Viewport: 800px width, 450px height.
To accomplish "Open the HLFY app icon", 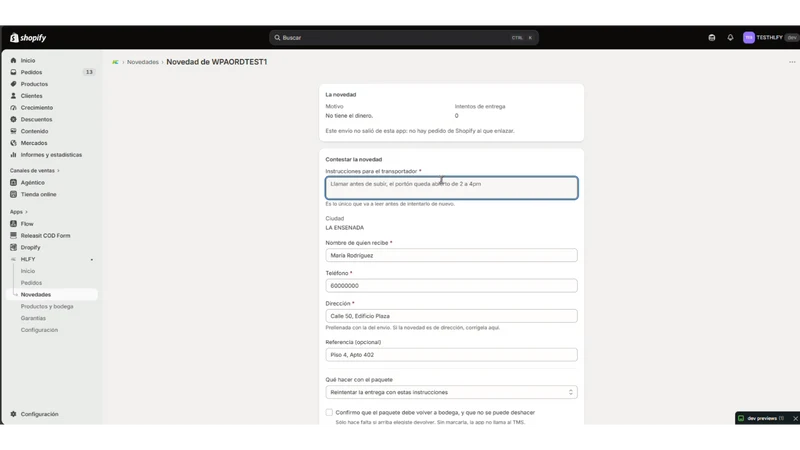I will [x=13, y=259].
